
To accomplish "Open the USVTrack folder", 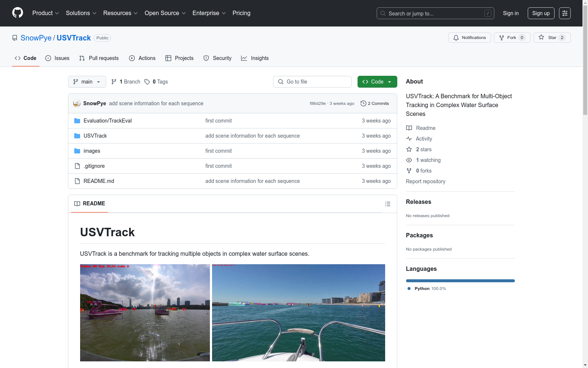I will point(95,136).
